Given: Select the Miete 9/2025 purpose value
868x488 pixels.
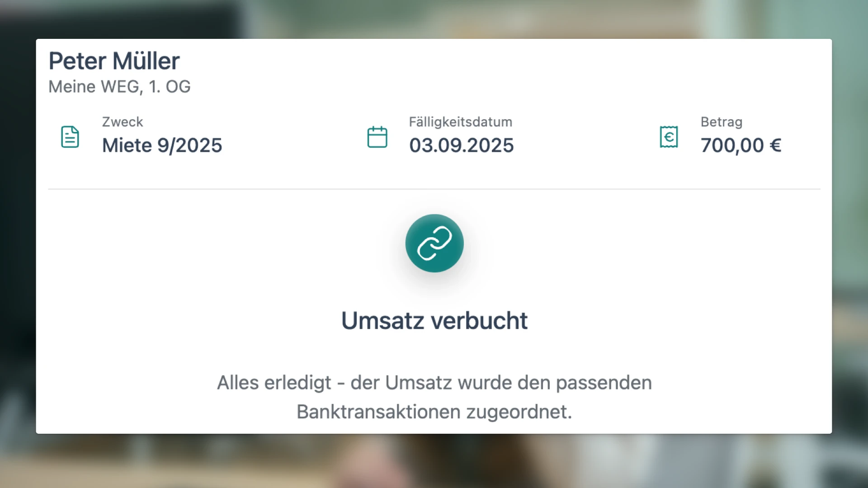Looking at the screenshot, I should pyautogui.click(x=162, y=145).
